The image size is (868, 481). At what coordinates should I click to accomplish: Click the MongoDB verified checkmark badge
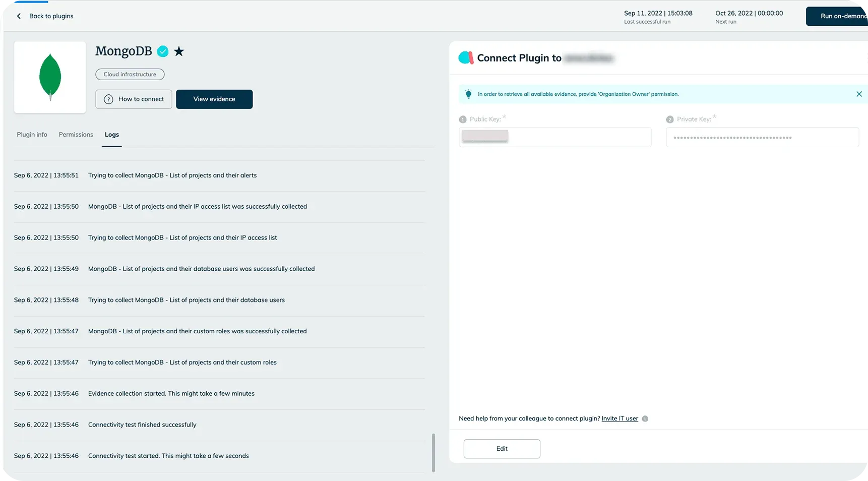coord(163,51)
